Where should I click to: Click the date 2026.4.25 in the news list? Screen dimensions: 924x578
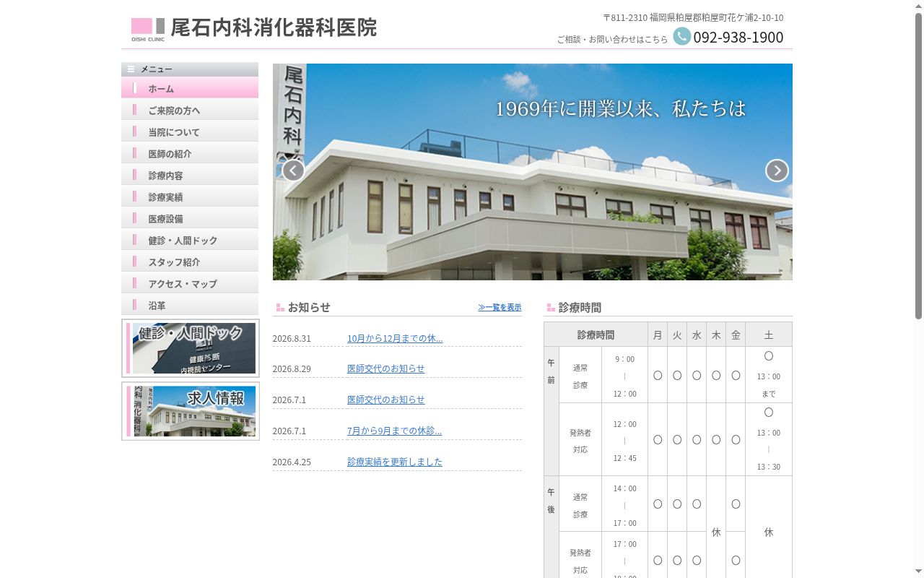(292, 462)
